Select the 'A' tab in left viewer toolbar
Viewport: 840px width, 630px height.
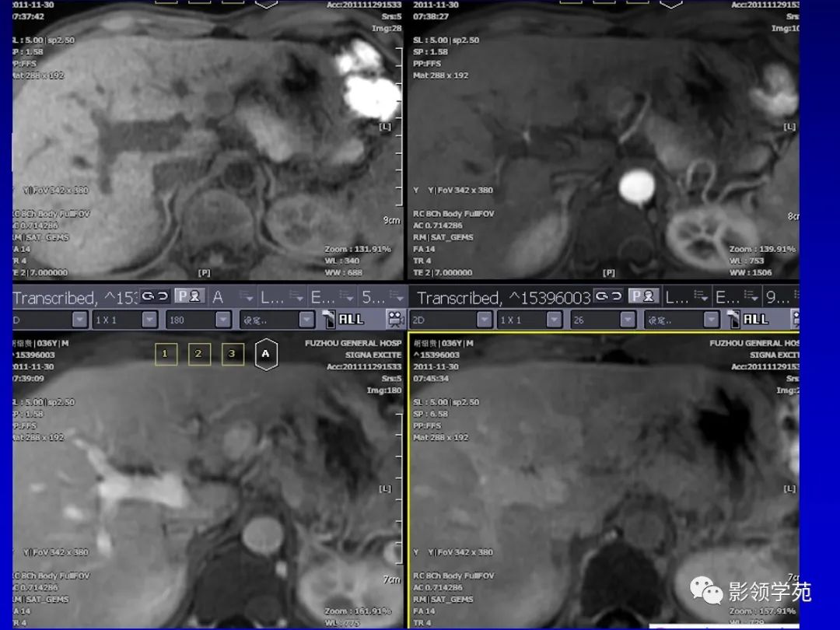pyautogui.click(x=218, y=297)
